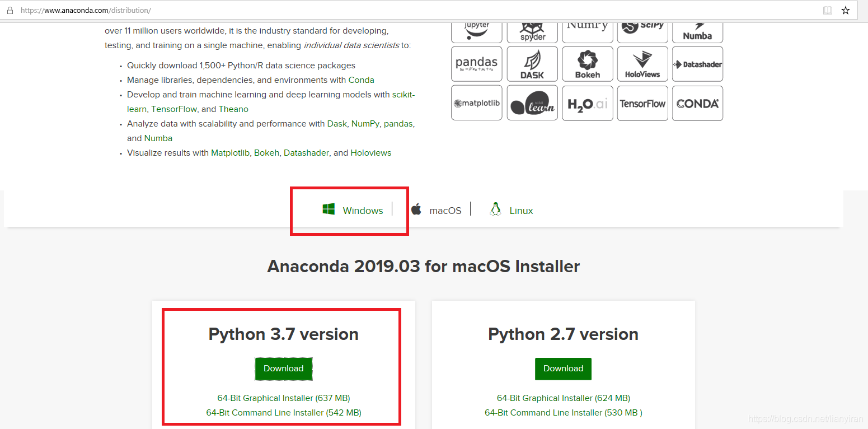868x429 pixels.
Task: Switch to the macOS tab
Action: [436, 210]
